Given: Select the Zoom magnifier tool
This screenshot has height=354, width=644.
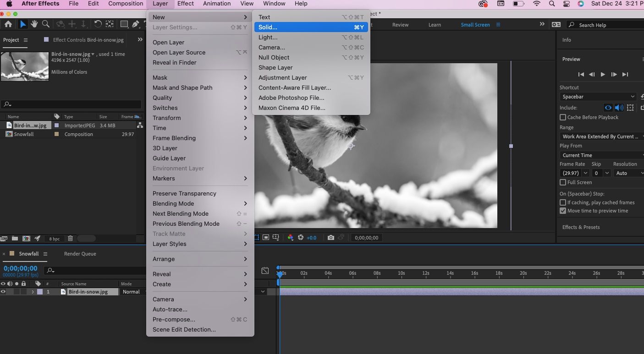Looking at the screenshot, I should pos(46,24).
